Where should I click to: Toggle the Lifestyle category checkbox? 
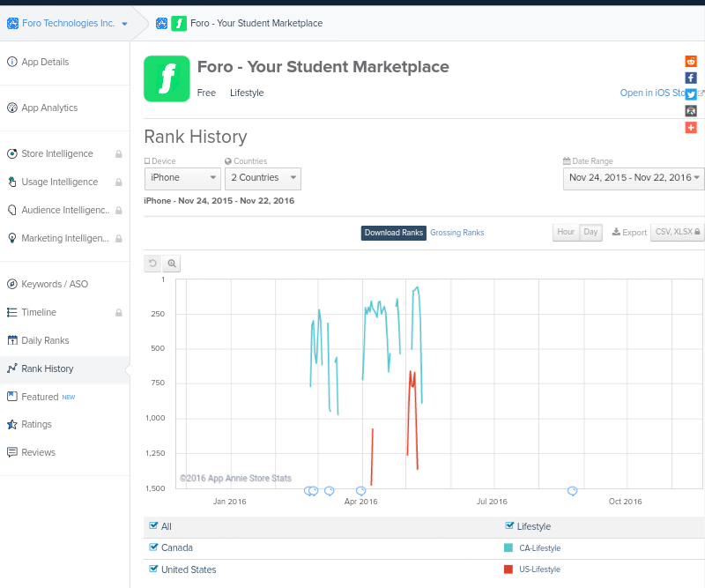[x=510, y=526]
